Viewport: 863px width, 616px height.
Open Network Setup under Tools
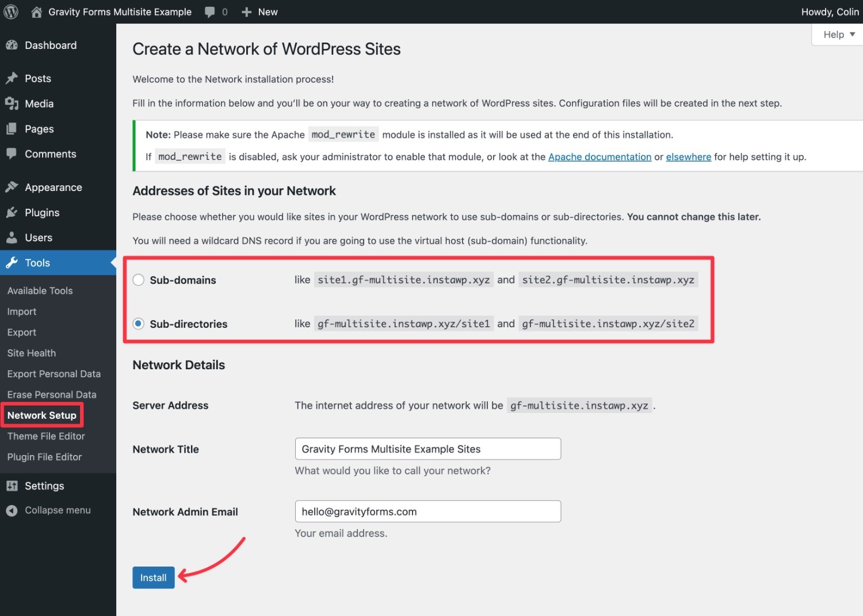pyautogui.click(x=42, y=415)
